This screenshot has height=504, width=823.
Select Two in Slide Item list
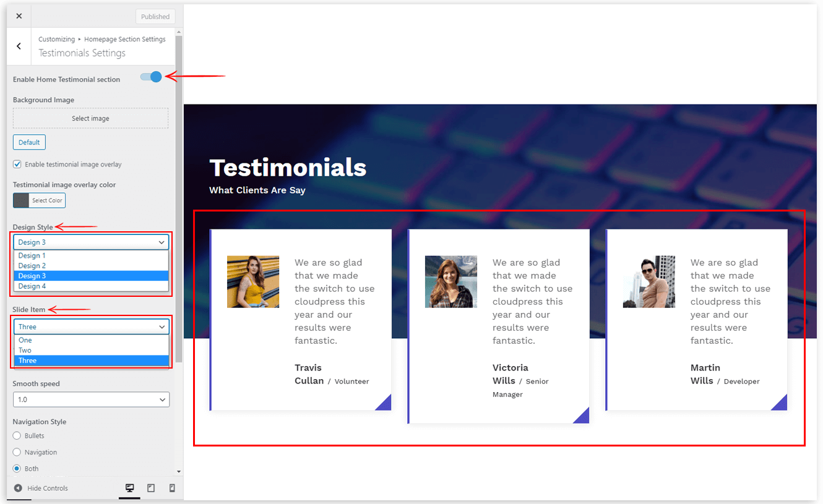point(91,350)
